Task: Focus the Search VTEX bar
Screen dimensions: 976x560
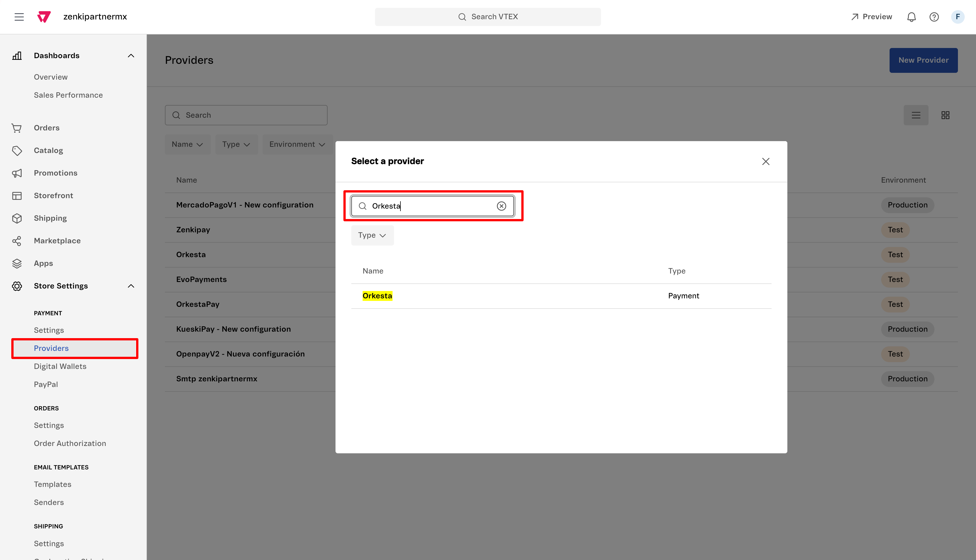Action: (488, 17)
